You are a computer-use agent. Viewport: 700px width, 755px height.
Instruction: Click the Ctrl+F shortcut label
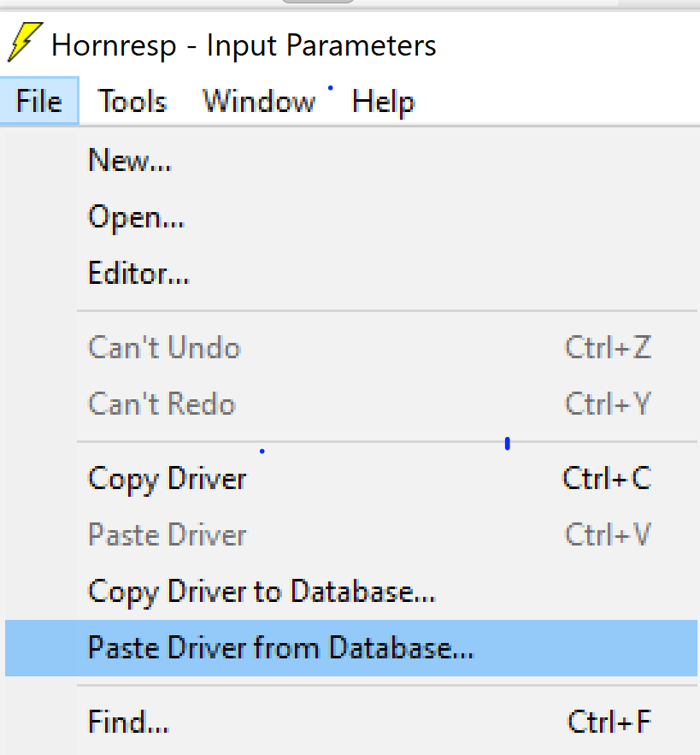tap(609, 723)
